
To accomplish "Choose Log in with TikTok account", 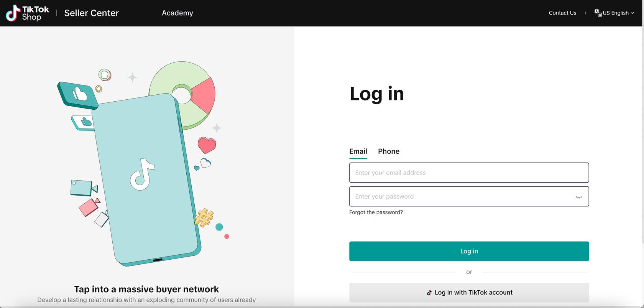I will pyautogui.click(x=469, y=292).
